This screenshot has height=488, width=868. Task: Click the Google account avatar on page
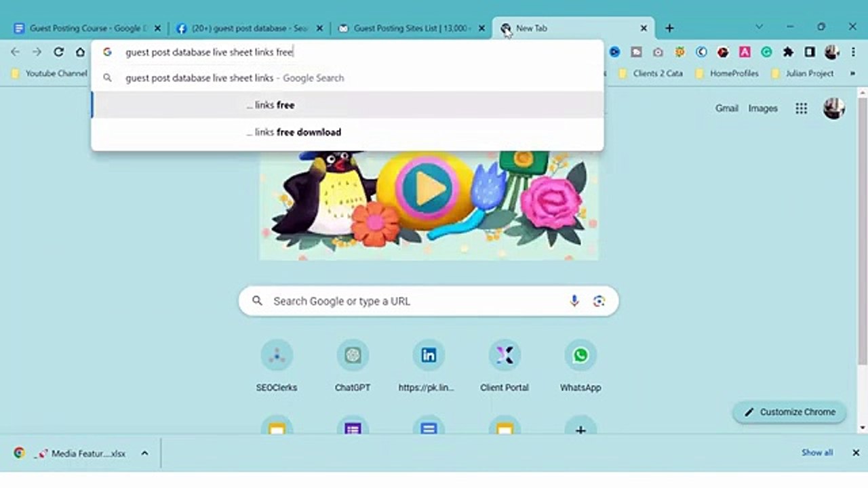click(833, 108)
